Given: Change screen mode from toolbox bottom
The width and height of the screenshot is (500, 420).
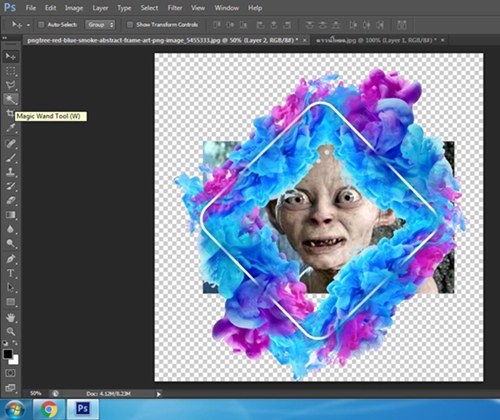Looking at the screenshot, I should click(10, 388).
